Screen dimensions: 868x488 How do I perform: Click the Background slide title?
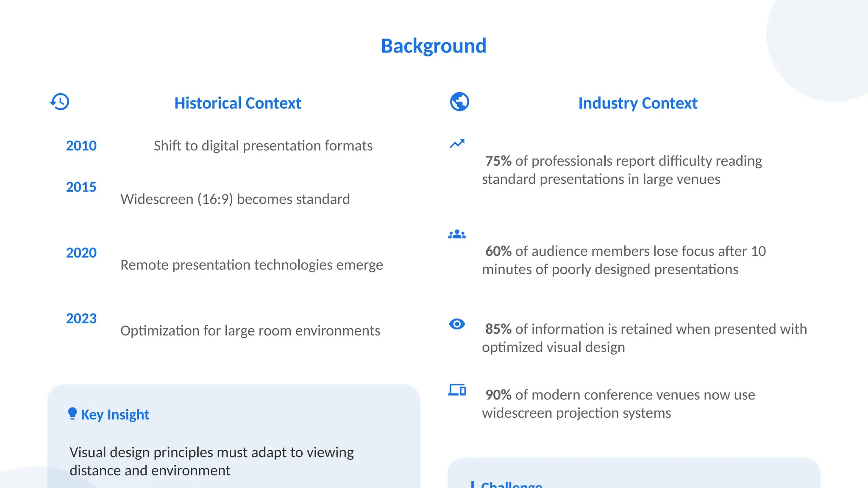point(434,46)
